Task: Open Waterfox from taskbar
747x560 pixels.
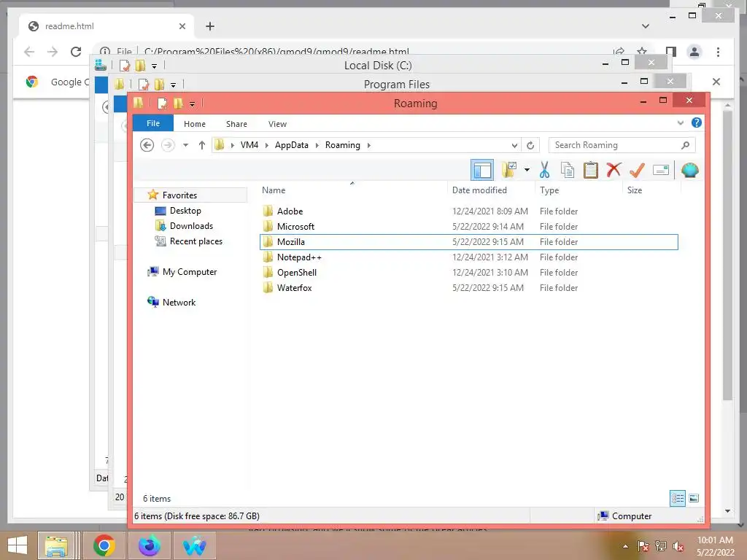Action: [x=194, y=545]
